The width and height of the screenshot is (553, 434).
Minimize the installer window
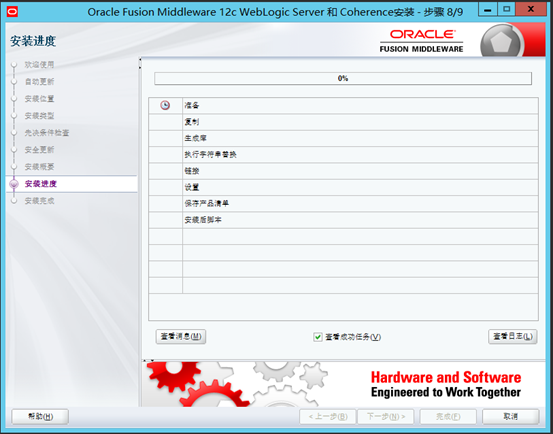[x=488, y=10]
